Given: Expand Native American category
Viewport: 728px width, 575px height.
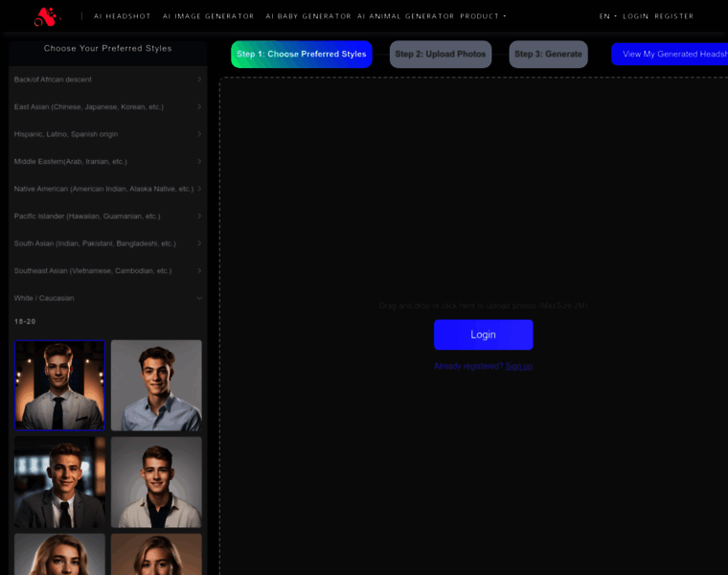Looking at the screenshot, I should [107, 189].
